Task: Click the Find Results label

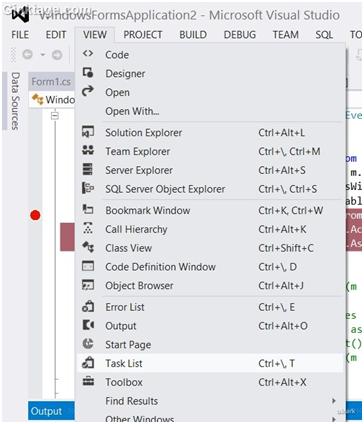Action: click(132, 401)
